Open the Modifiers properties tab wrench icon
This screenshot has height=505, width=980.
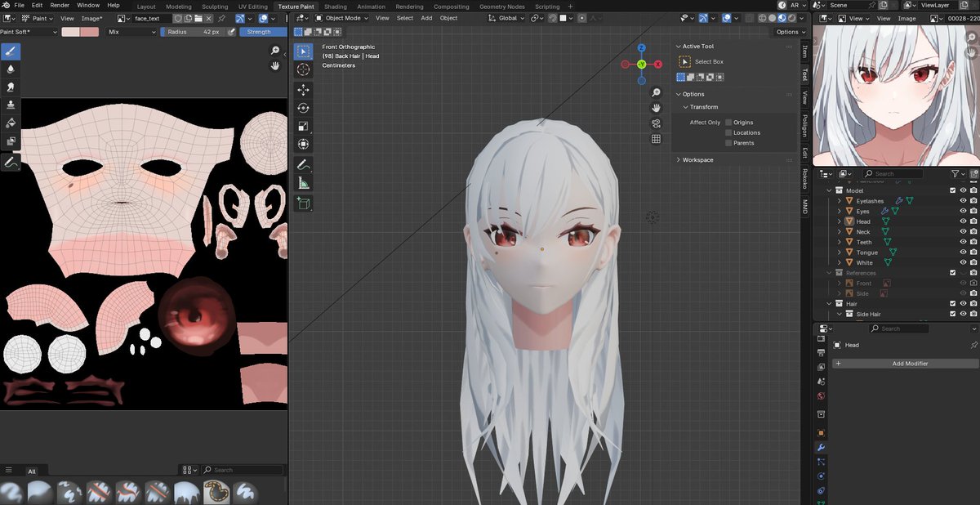pos(821,448)
